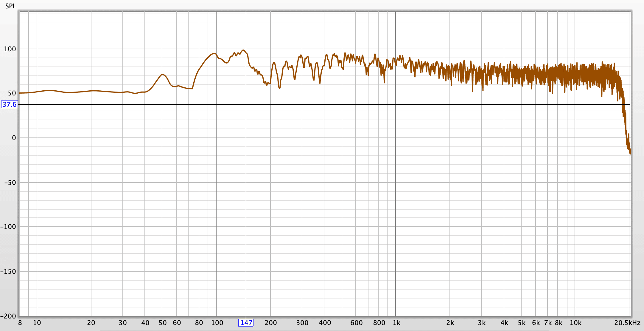The width and height of the screenshot is (644, 331).
Task: Click the 5k label on the frequency axis
Action: coord(522,323)
